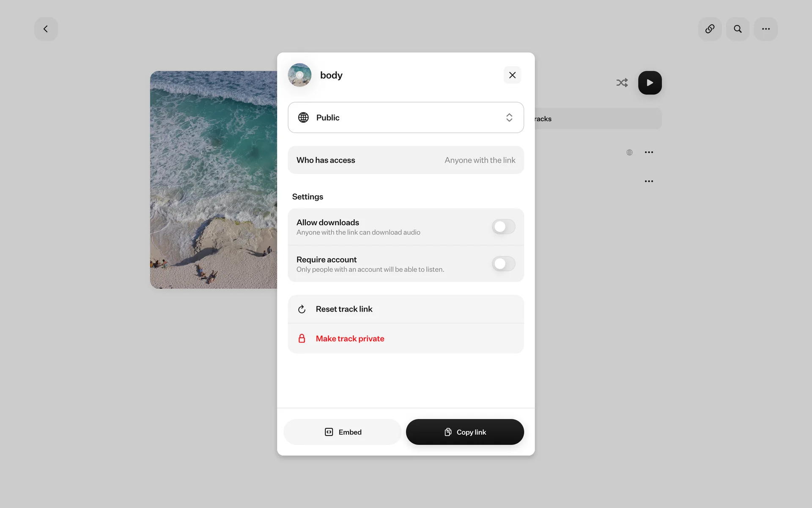Turn on the Require account toggle

tap(503, 264)
